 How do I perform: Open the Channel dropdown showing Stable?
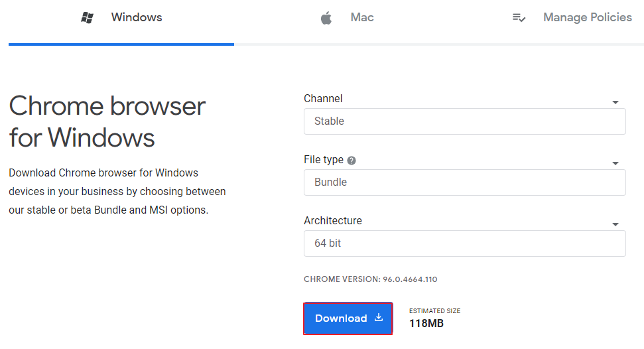tap(464, 121)
